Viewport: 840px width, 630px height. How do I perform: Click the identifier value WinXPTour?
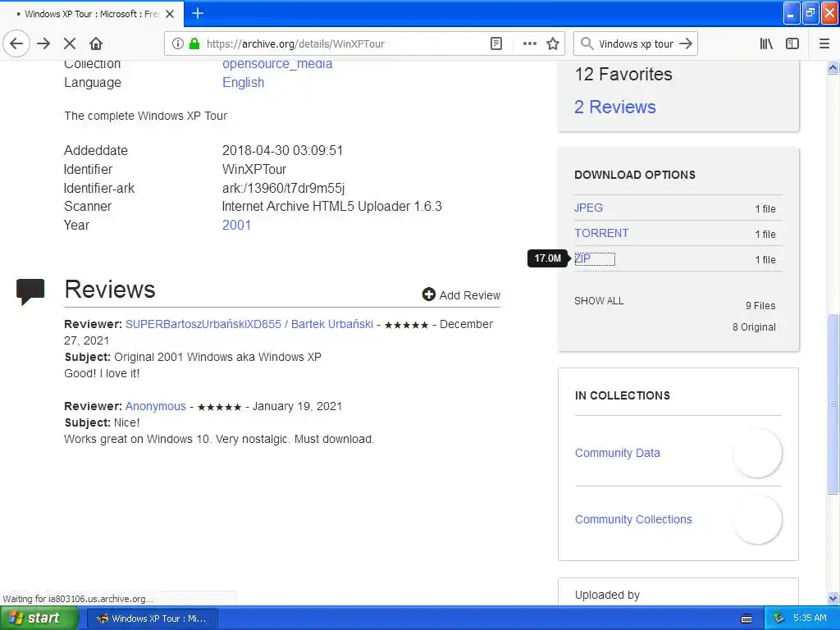254,169
